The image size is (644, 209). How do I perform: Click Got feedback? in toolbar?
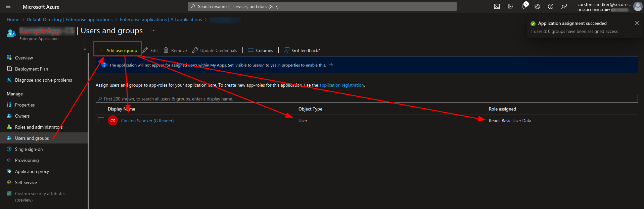(x=302, y=50)
